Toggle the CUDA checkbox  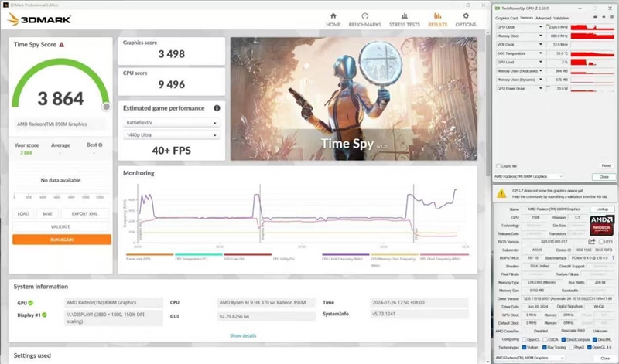click(x=545, y=339)
